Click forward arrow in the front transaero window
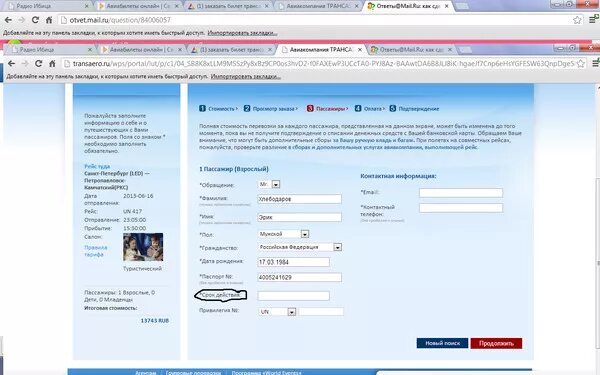 tap(25, 64)
